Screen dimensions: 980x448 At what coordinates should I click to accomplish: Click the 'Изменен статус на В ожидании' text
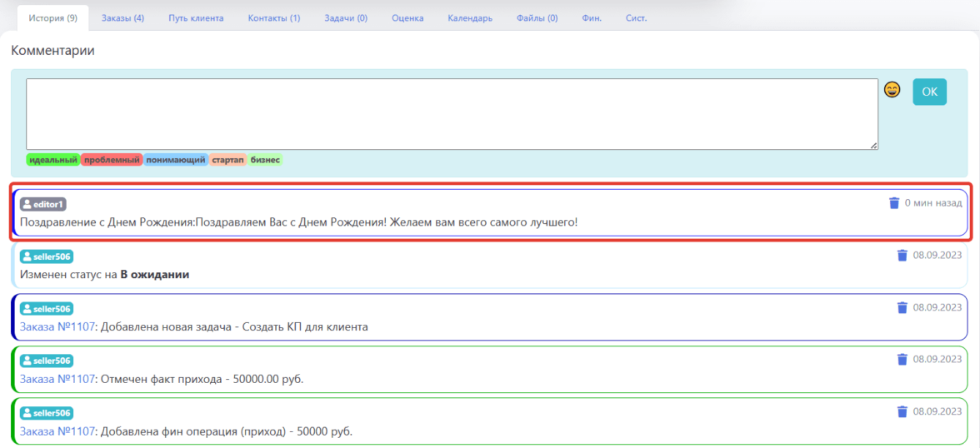[104, 274]
